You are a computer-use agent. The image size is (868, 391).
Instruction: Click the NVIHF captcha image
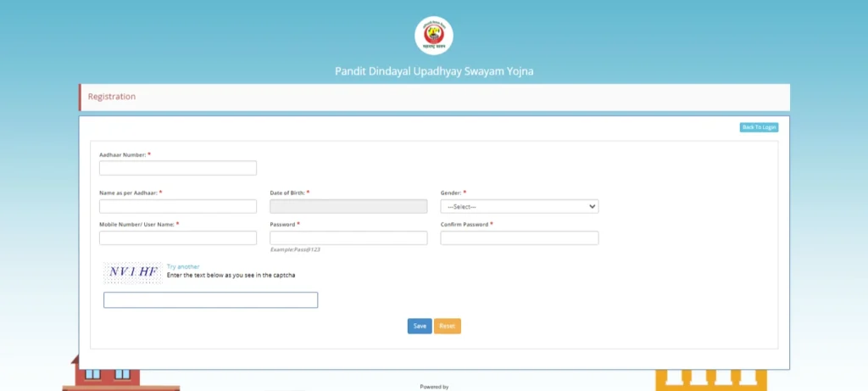(x=133, y=272)
